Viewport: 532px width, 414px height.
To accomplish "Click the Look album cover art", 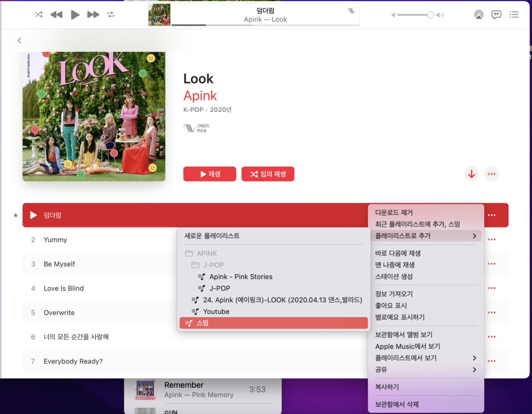I will [94, 116].
